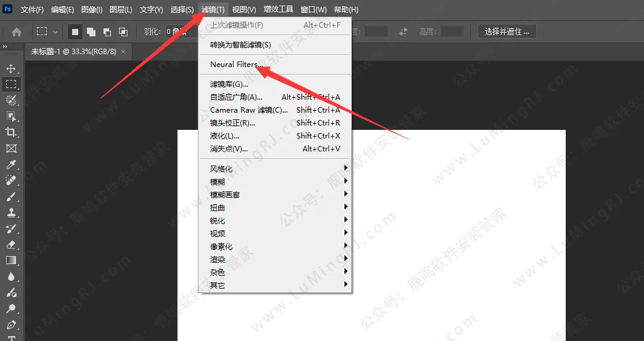This screenshot has width=644, height=341.
Task: Select the Move tool
Action: click(x=11, y=68)
